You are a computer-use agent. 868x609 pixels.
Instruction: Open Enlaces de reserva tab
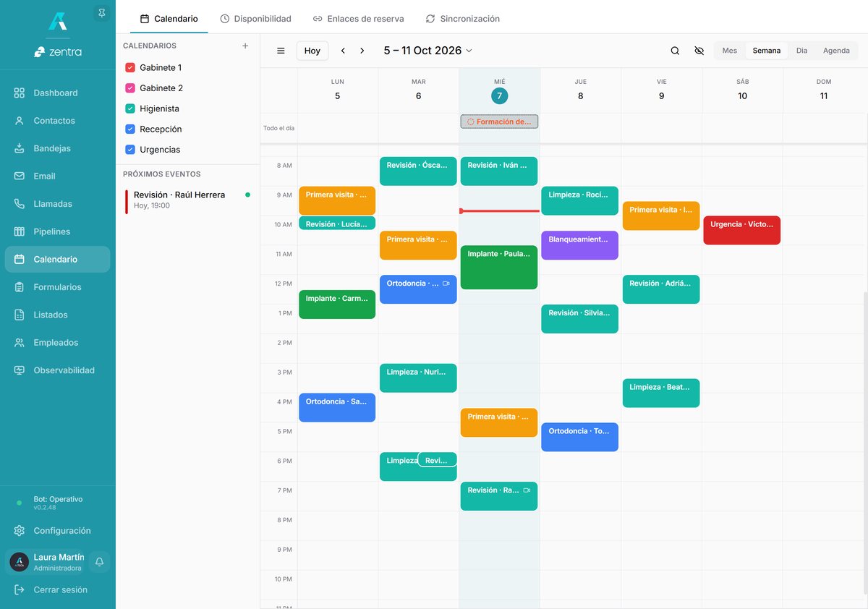(x=358, y=19)
